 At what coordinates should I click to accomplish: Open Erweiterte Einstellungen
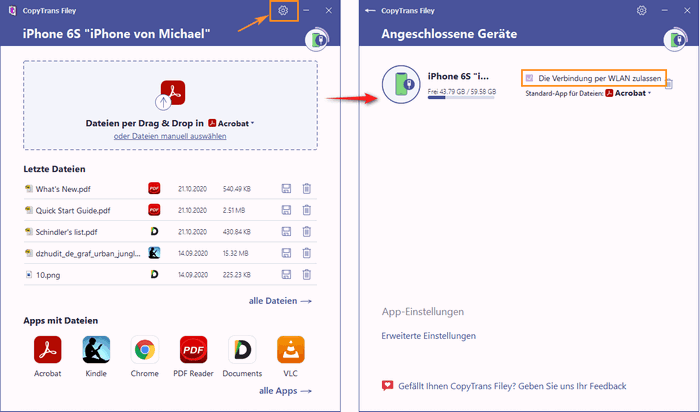point(429,336)
